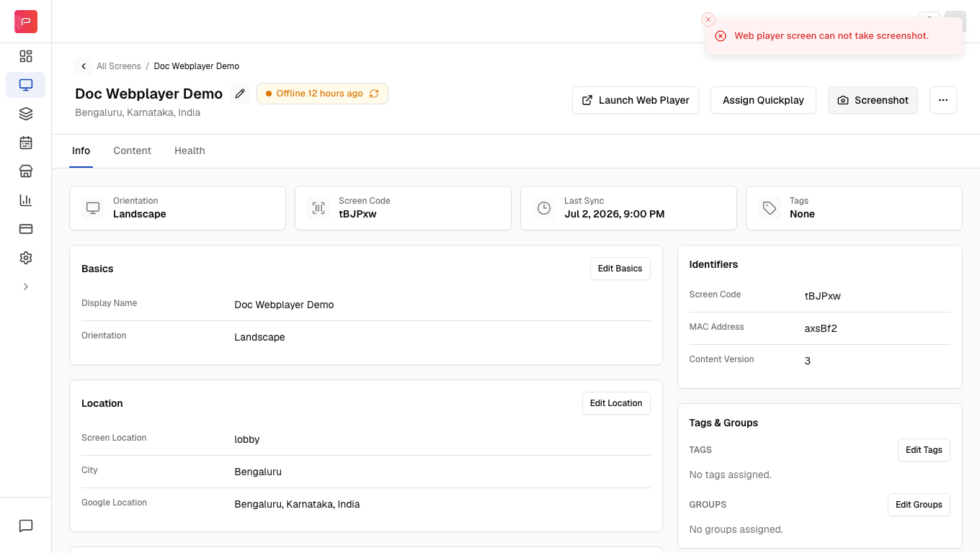This screenshot has width=980, height=553.
Task: Open the Pickcel logo home
Action: 26,22
